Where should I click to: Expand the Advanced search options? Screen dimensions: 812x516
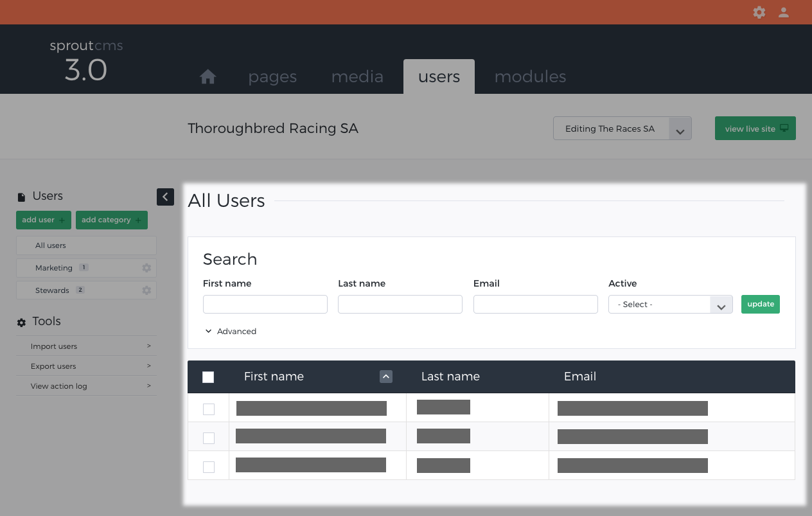click(x=231, y=332)
